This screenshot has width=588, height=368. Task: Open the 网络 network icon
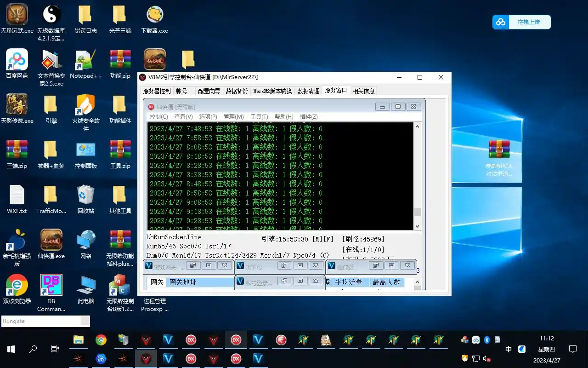click(86, 244)
